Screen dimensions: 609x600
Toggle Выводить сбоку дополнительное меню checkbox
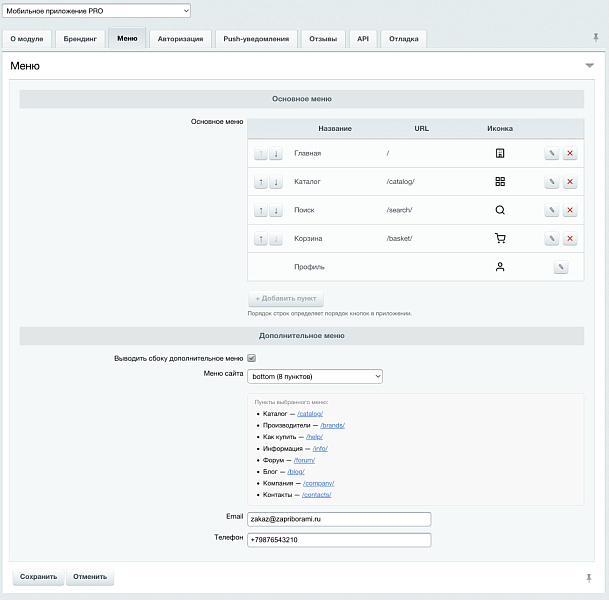click(x=252, y=358)
